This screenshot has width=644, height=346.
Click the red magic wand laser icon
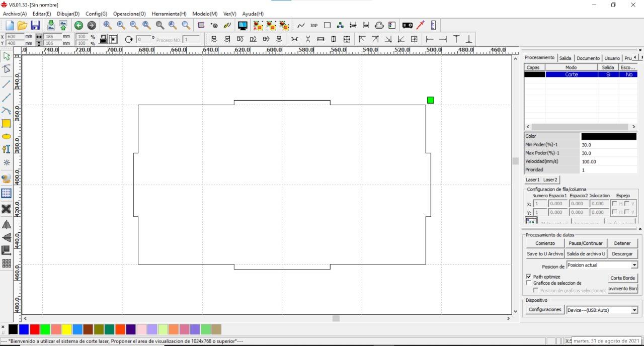point(421,25)
